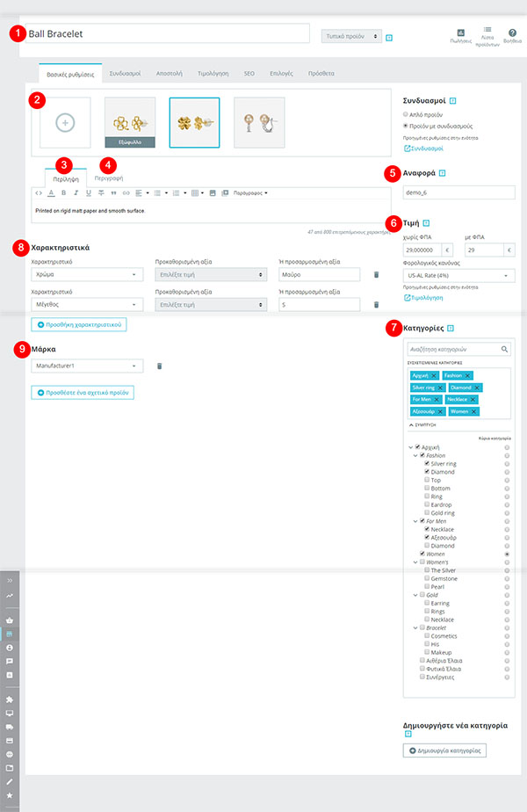Image resolution: width=527 pixels, height=812 pixels.
Task: Follow the Συνδυασμοί link in right panel
Action: tap(423, 149)
